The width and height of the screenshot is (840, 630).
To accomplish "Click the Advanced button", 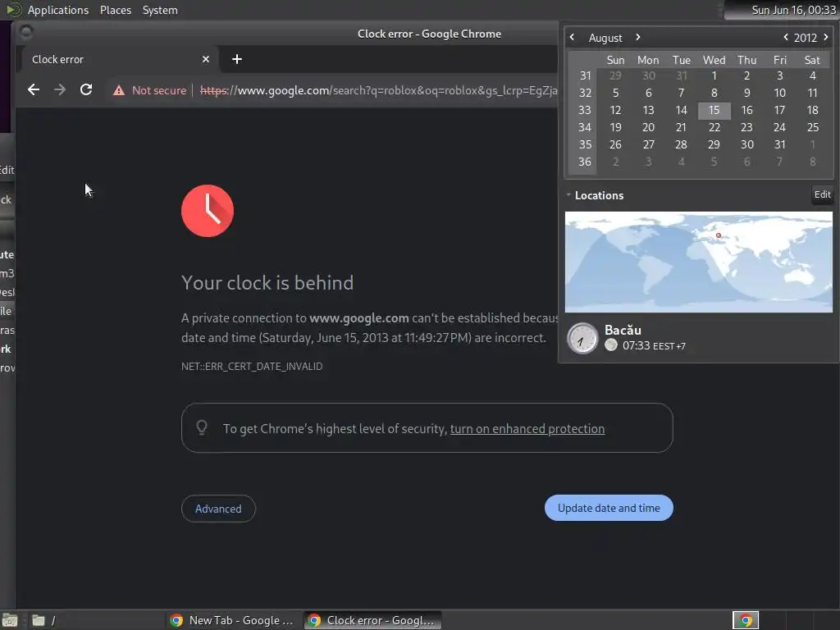I will (218, 509).
